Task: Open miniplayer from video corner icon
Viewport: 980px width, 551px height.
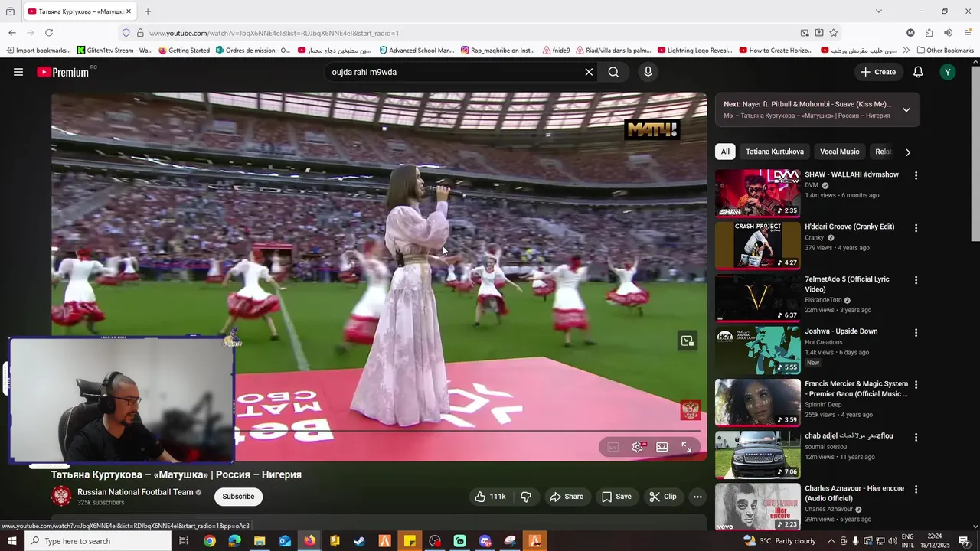Action: pos(688,341)
